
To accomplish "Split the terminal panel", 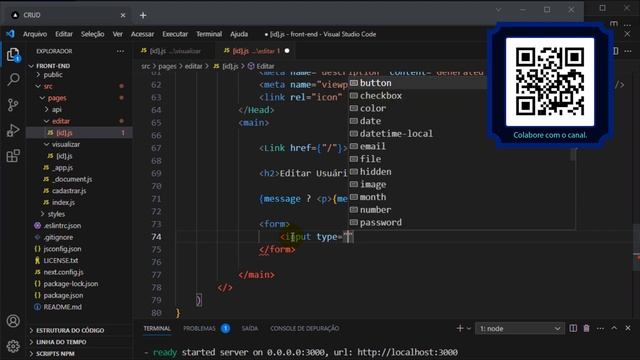I will pos(573,328).
